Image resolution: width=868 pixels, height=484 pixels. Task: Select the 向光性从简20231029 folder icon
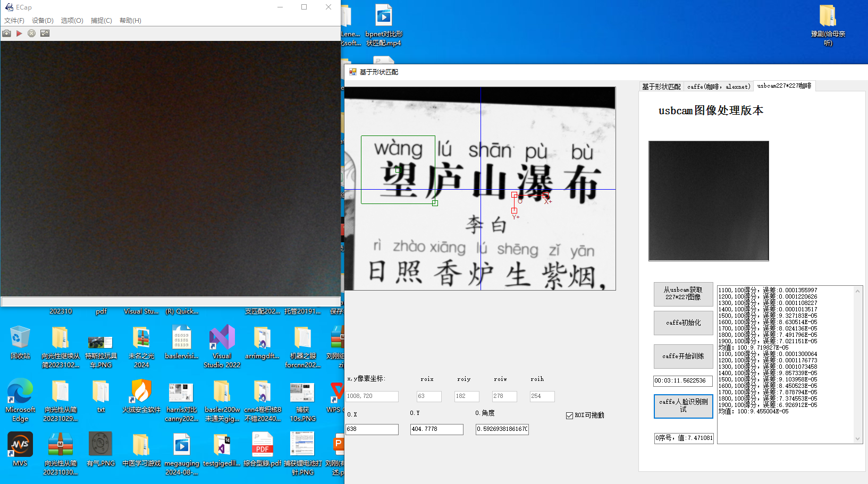(61, 400)
